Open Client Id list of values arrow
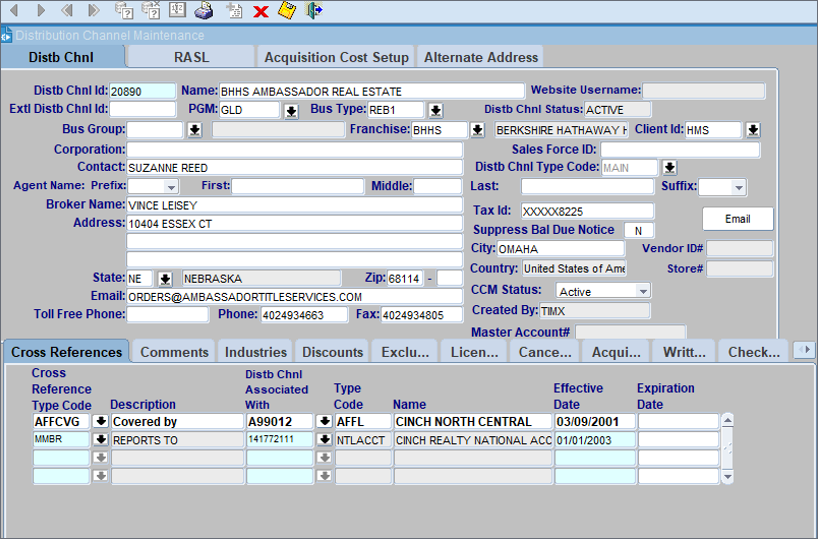Viewport: 818px width, 539px height. click(753, 130)
